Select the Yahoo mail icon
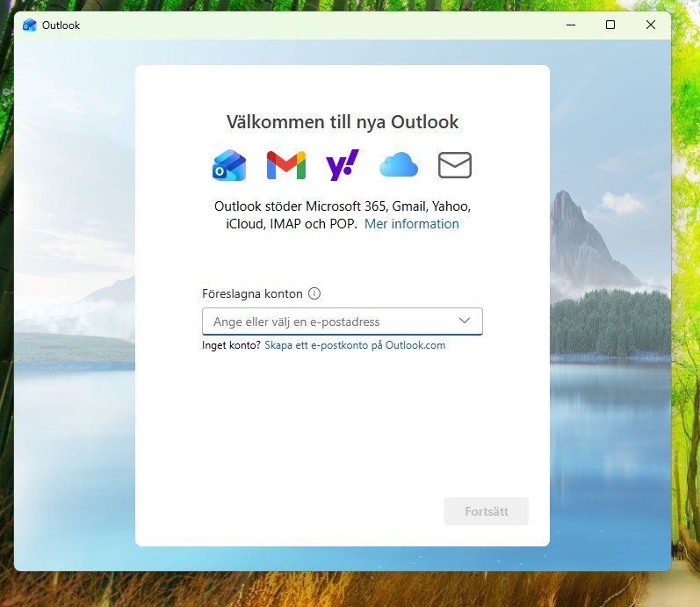The width and height of the screenshot is (700, 607). (343, 165)
